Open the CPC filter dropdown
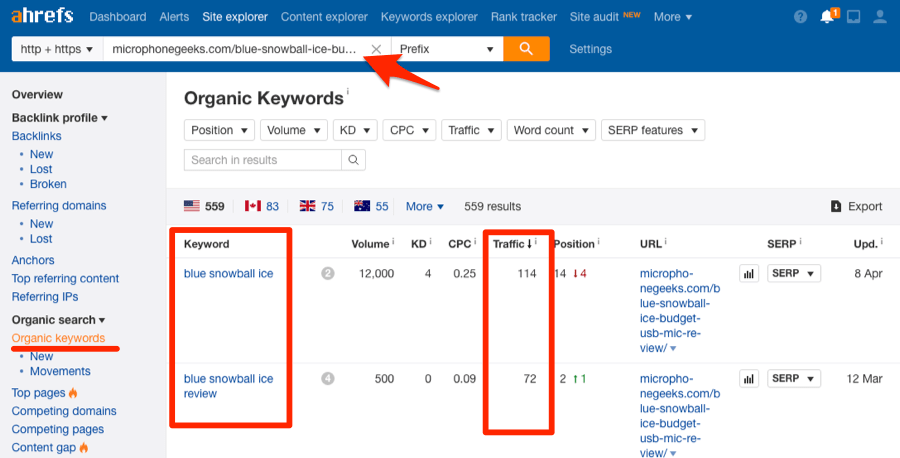Screen dimensions: 900x458 click(409, 130)
